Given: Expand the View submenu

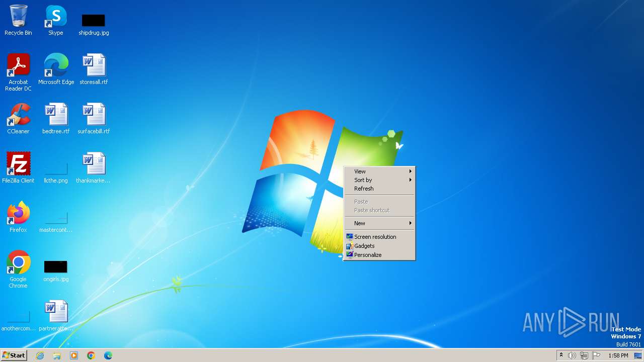Looking at the screenshot, I should (379, 171).
